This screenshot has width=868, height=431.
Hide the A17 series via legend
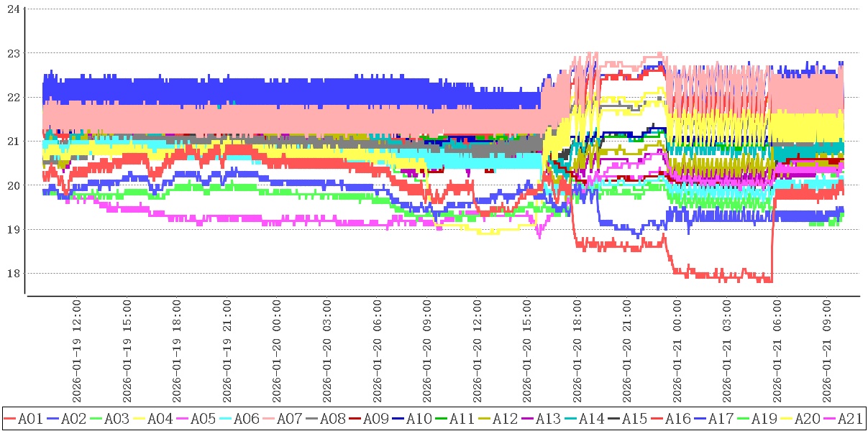point(721,418)
